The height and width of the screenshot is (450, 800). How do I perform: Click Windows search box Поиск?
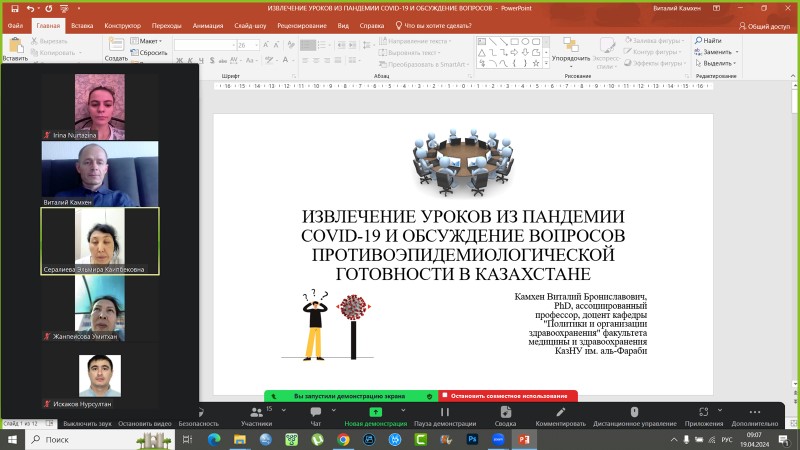click(x=100, y=439)
